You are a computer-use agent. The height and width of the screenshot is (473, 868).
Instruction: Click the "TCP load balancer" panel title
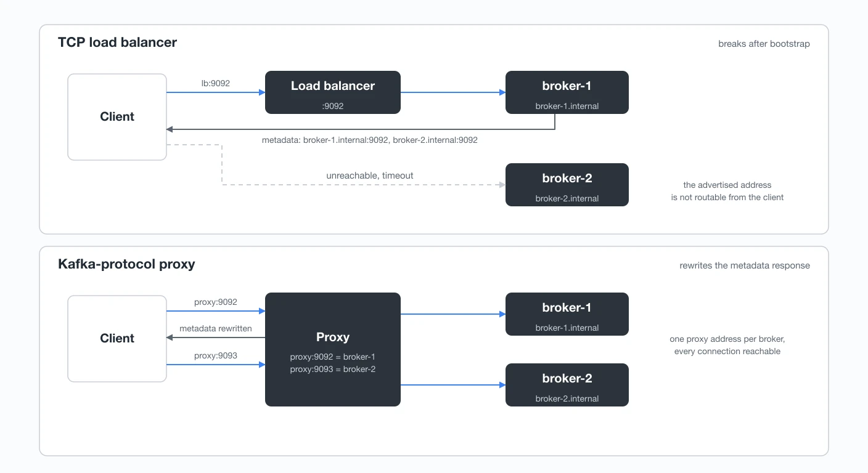pyautogui.click(x=117, y=42)
